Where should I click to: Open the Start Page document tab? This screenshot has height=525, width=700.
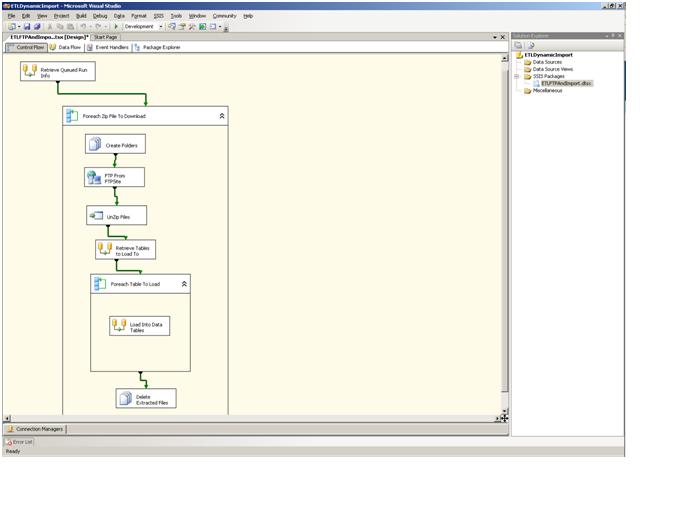(105, 37)
